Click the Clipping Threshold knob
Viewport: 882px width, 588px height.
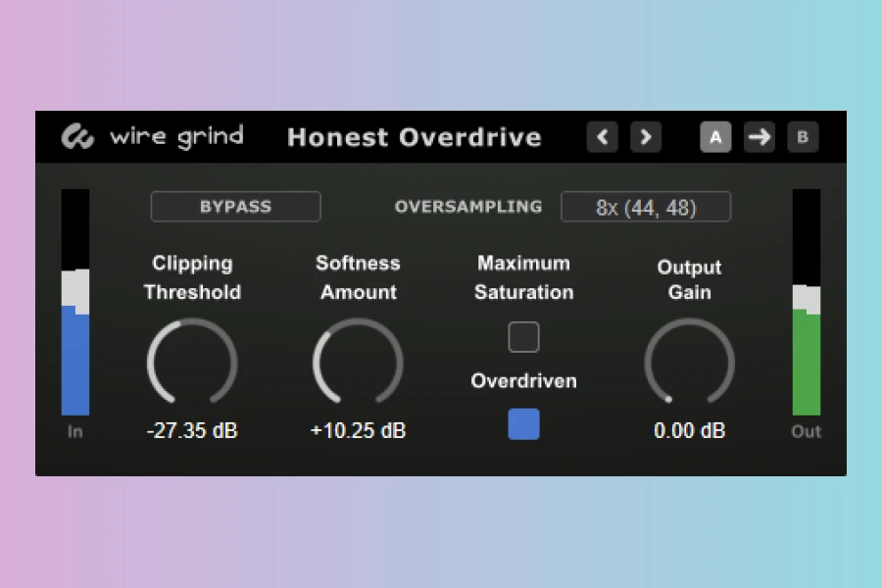click(x=192, y=363)
